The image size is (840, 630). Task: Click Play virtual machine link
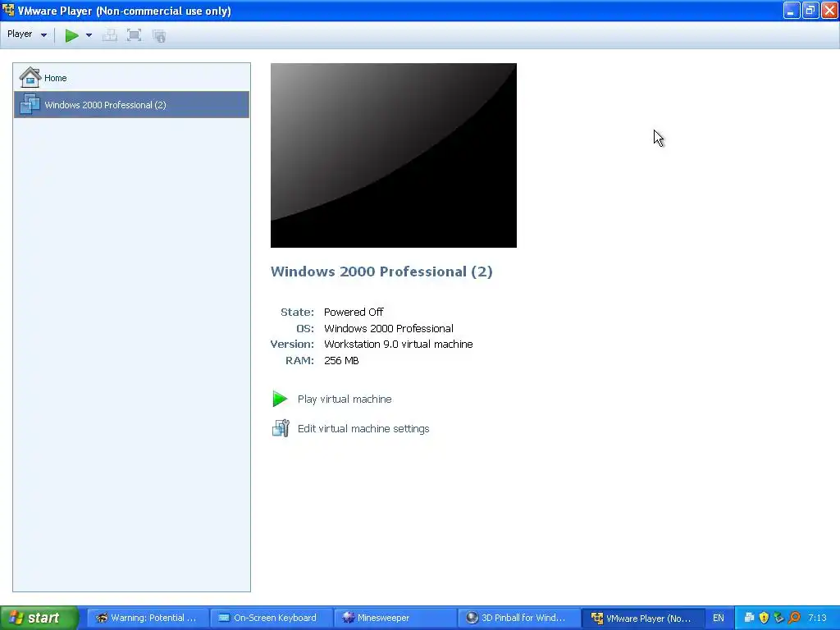tap(345, 399)
